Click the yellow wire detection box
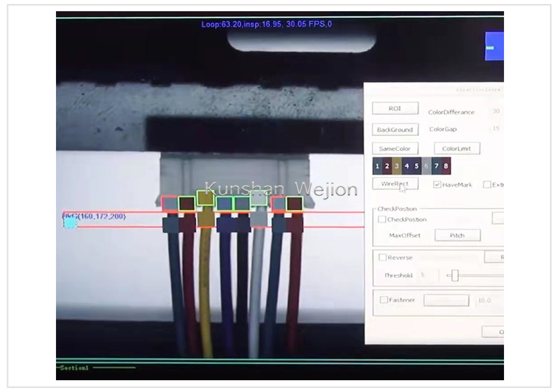560x392 pixels. 205,198
